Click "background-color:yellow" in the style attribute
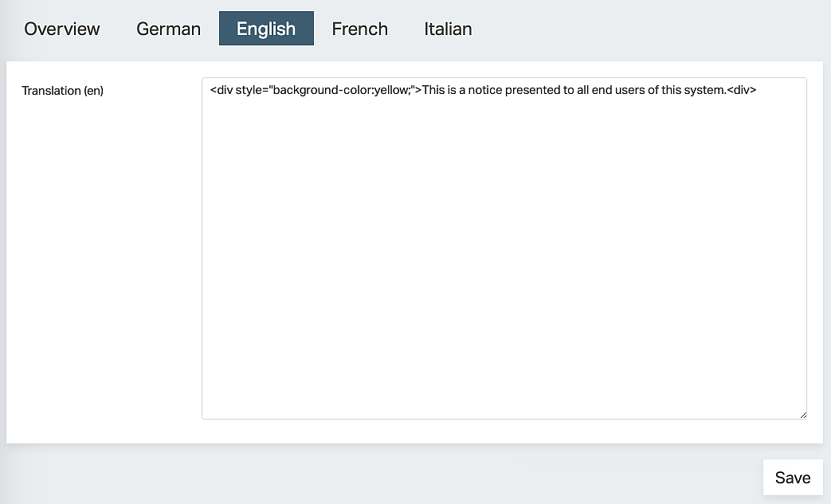The height and width of the screenshot is (504, 831). [x=340, y=90]
